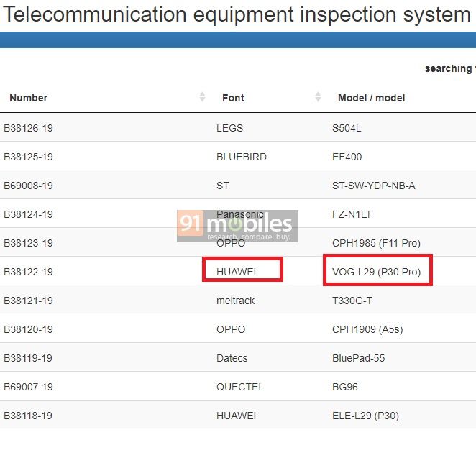Screen dimensions: 476x453
Task: Select the Datecs BluePad-55 model cell
Action: [x=358, y=358]
